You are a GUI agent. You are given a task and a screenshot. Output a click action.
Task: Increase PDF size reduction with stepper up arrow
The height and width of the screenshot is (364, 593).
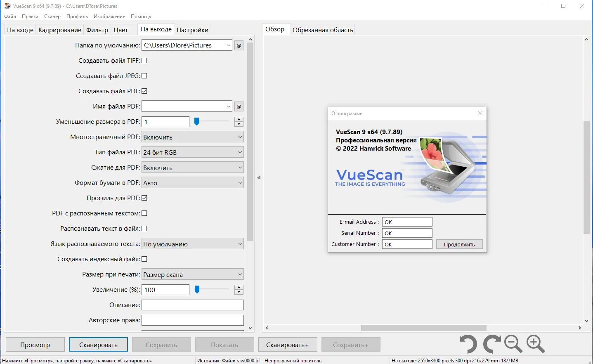(x=239, y=119)
